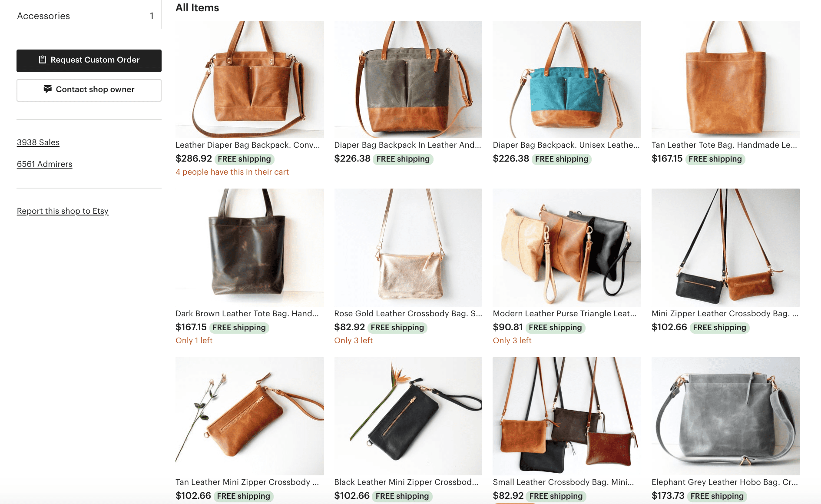The image size is (821, 504).
Task: Click the Tan Leather Mini Zipper Crossbody title
Action: pyautogui.click(x=247, y=482)
